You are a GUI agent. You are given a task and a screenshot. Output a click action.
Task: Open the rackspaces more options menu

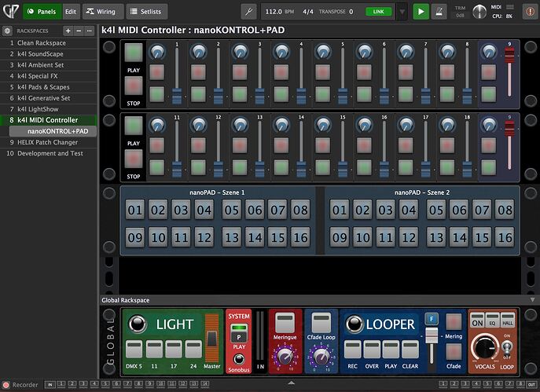tap(89, 31)
